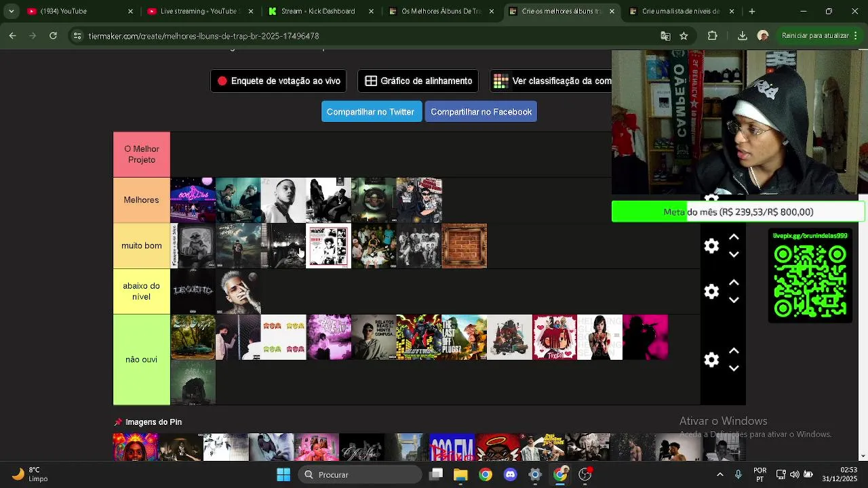Select the blue 999 FM cover in pin images
Image resolution: width=868 pixels, height=488 pixels.
452,448
